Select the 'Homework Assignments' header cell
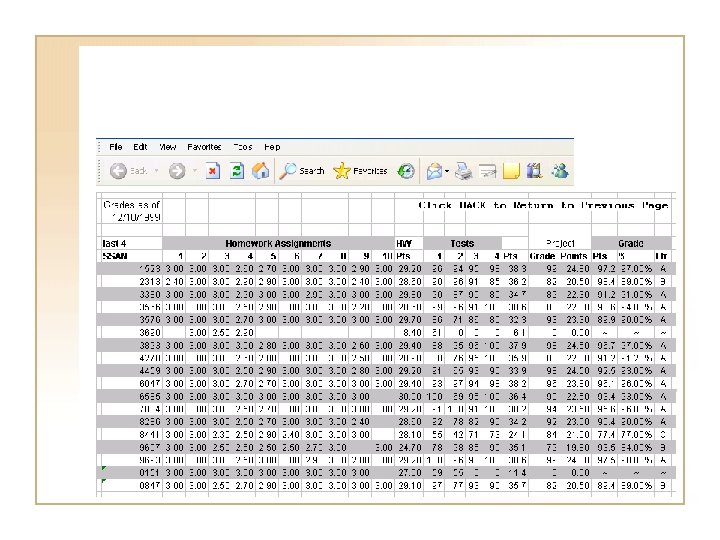This screenshot has height=540, width=720. (x=278, y=243)
